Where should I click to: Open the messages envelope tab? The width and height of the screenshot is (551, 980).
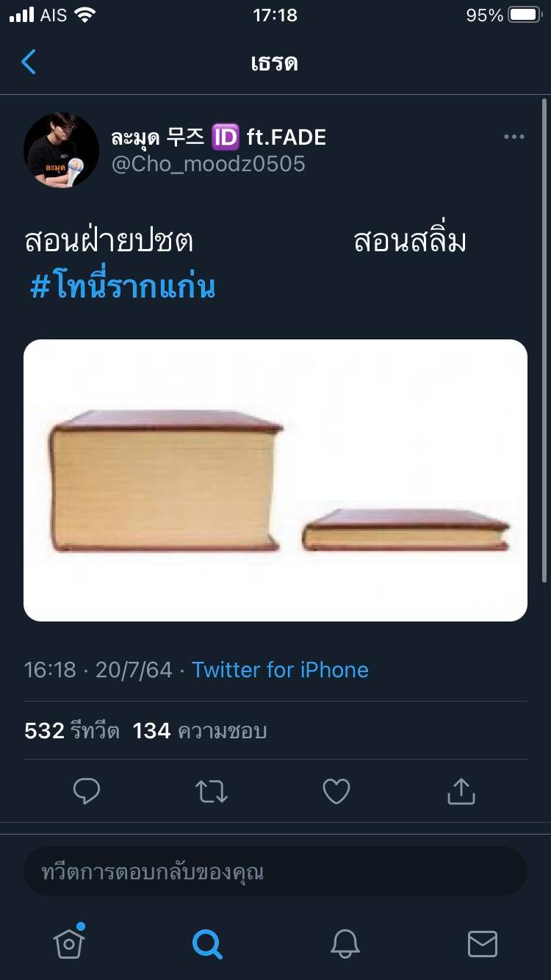coord(483,944)
